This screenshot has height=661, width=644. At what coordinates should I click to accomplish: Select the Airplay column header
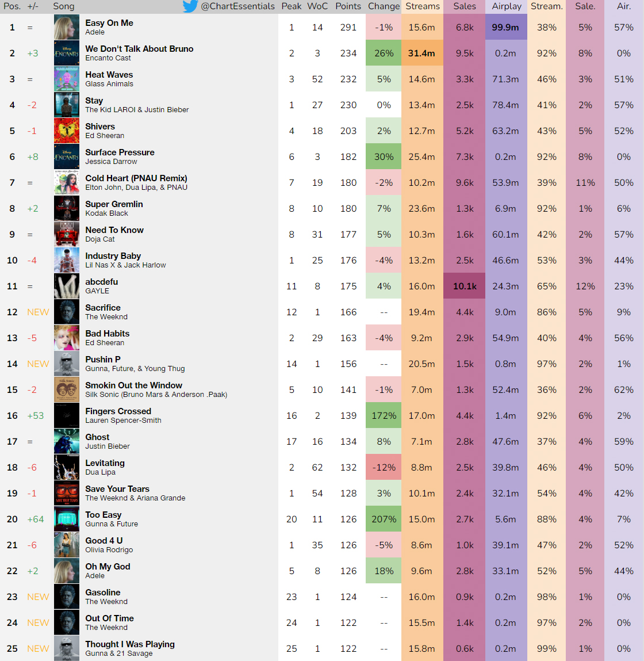[507, 6]
